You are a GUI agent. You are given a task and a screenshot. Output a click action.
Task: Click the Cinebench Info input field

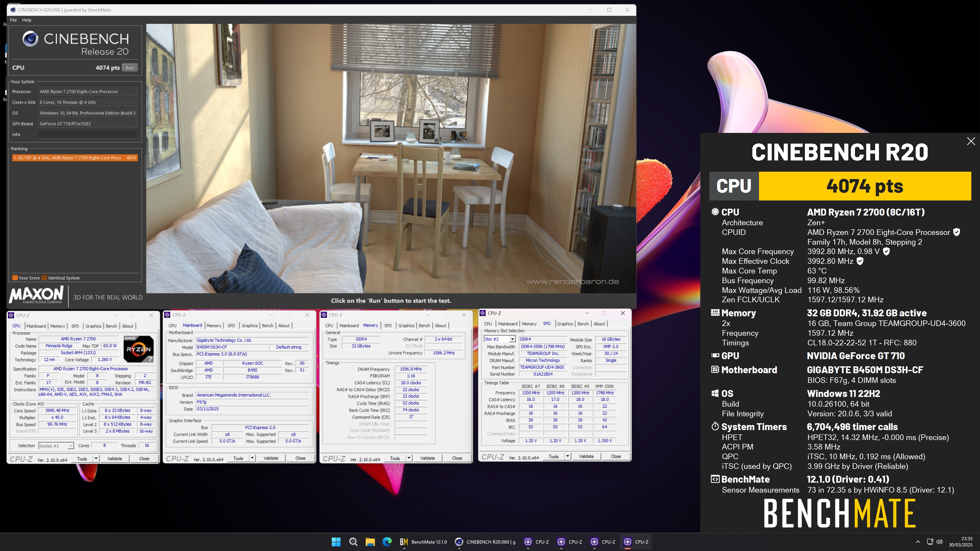[x=88, y=134]
